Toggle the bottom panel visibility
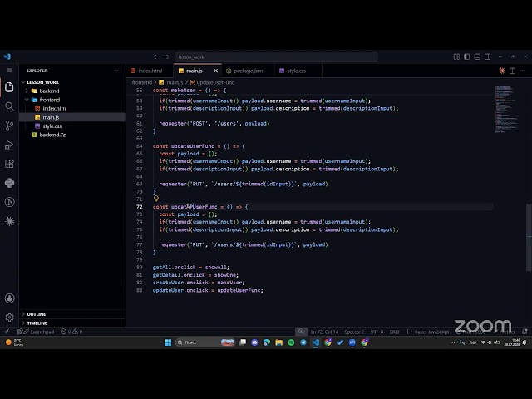The image size is (532, 399). click(477, 57)
